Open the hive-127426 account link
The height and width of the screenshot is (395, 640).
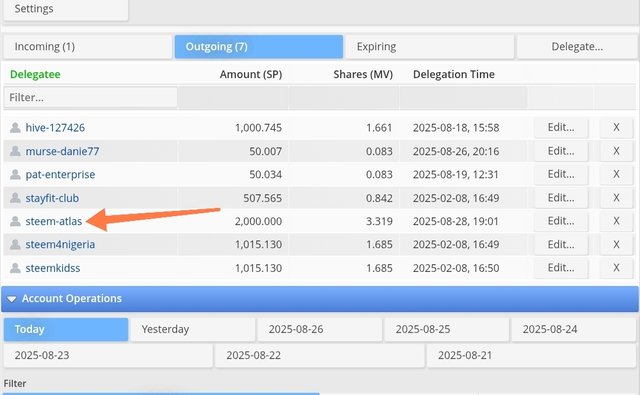pyautogui.click(x=55, y=128)
